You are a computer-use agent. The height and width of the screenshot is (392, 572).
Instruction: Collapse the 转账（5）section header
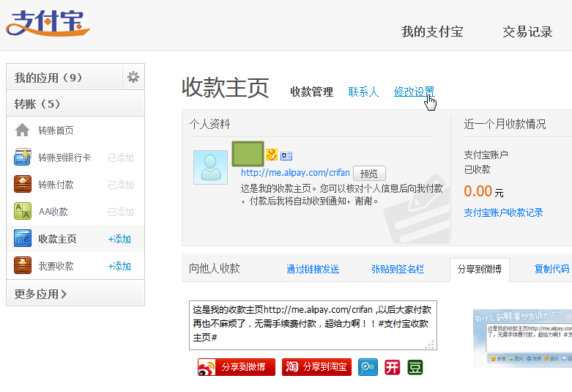[75, 103]
